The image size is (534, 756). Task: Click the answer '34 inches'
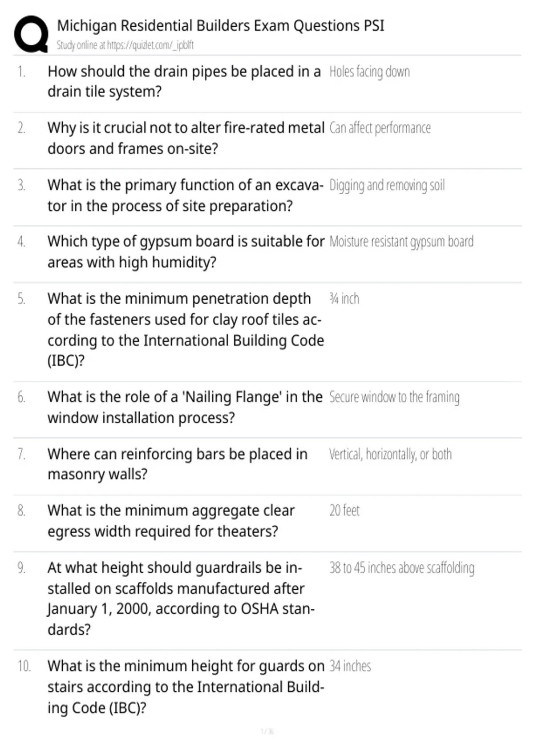coord(350,666)
